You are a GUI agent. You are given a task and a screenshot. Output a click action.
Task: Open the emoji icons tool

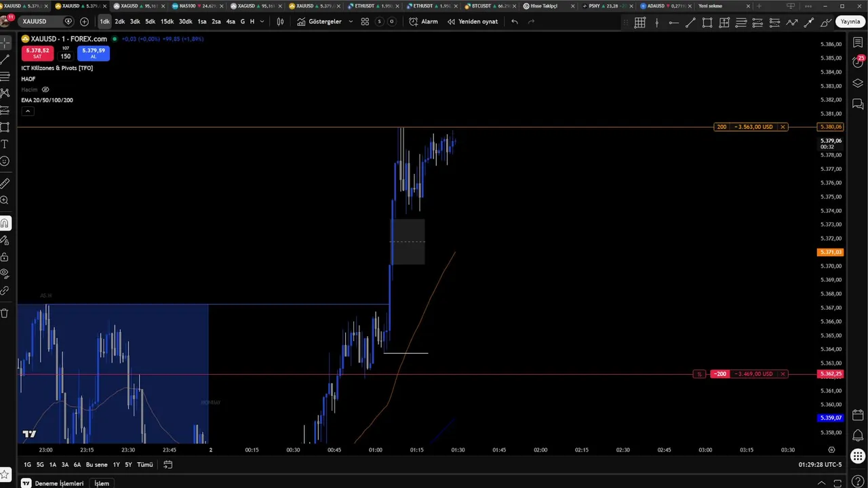coord(4,161)
